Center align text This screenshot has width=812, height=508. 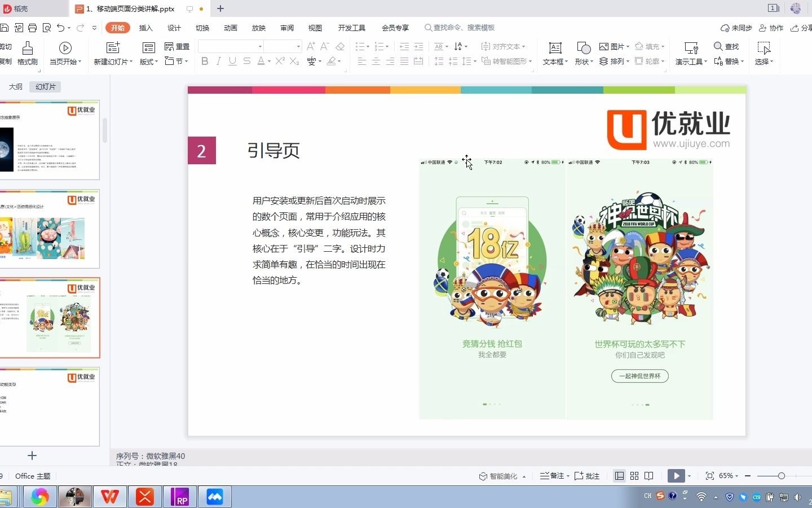pyautogui.click(x=376, y=61)
